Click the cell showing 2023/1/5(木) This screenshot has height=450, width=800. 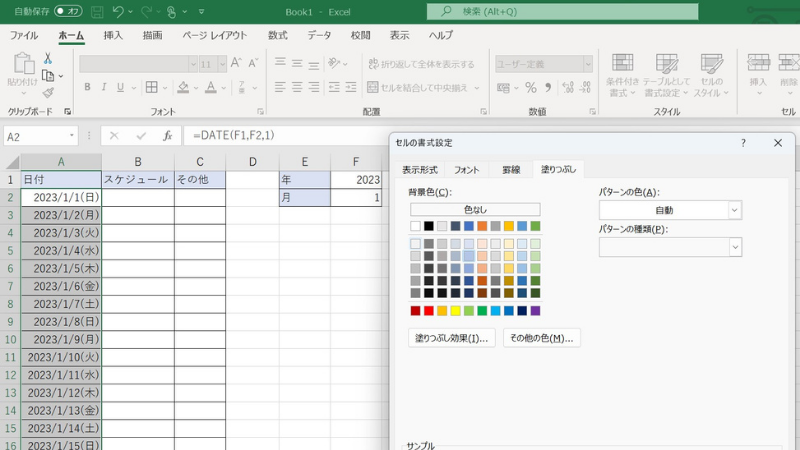pyautogui.click(x=61, y=268)
